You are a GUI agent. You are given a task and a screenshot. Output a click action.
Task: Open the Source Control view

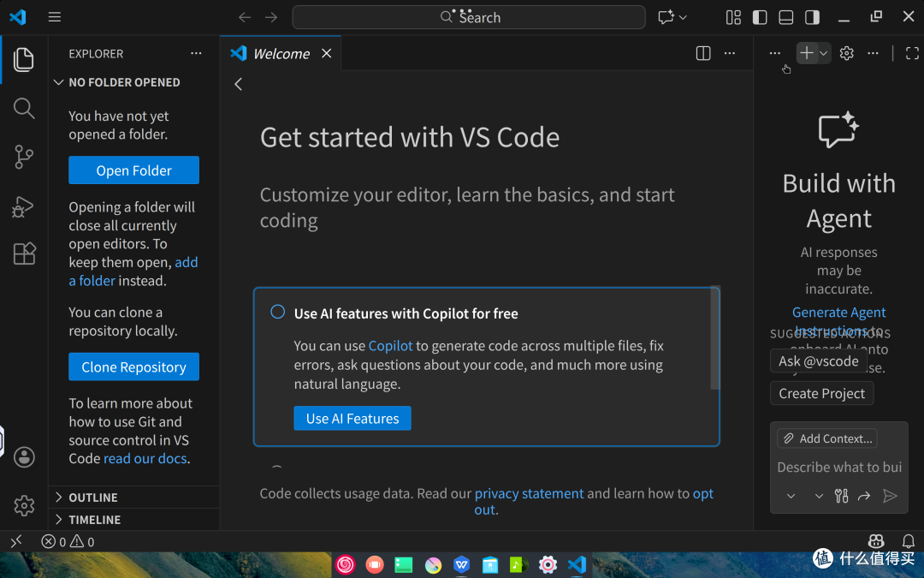point(24,157)
